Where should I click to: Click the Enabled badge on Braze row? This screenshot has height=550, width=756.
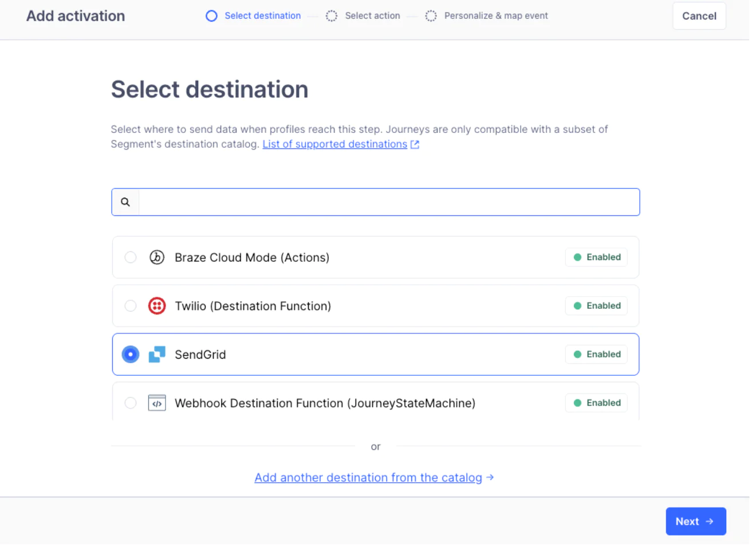coord(597,257)
